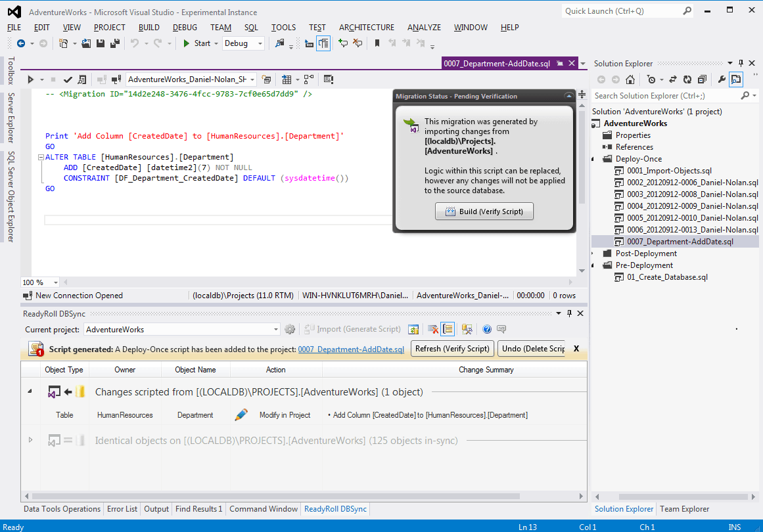Select 01_Create_Database.sql in Solution Explorer
This screenshot has width=763, height=532.
pos(667,277)
